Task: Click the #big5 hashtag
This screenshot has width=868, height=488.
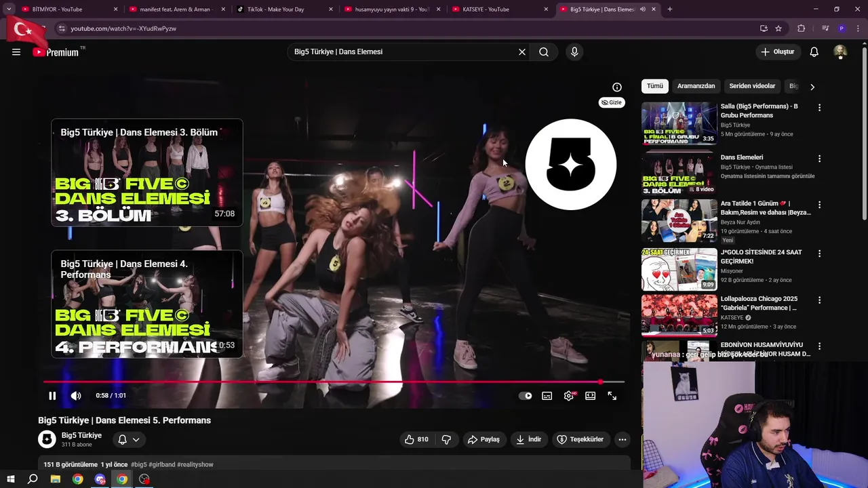Action: click(x=139, y=464)
